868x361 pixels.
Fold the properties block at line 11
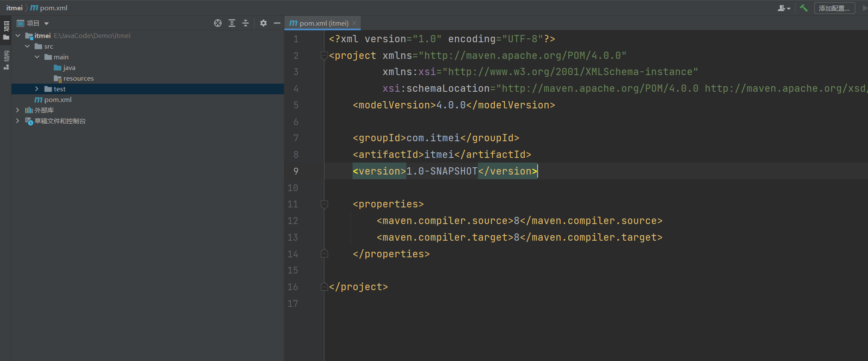(x=324, y=204)
